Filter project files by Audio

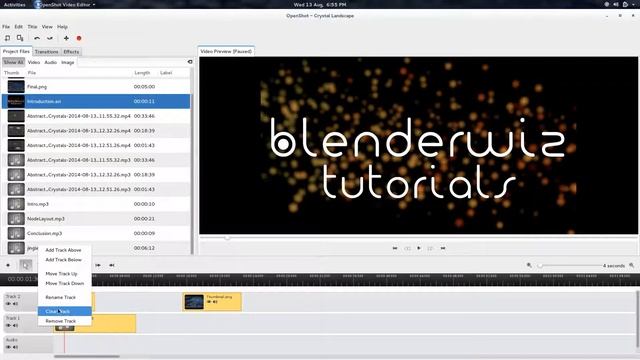pos(51,62)
